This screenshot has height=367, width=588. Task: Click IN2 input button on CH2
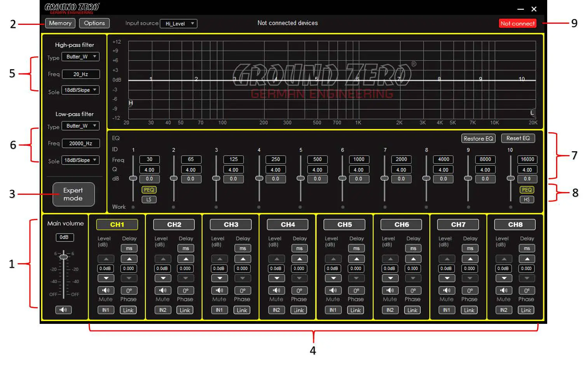coord(163,310)
